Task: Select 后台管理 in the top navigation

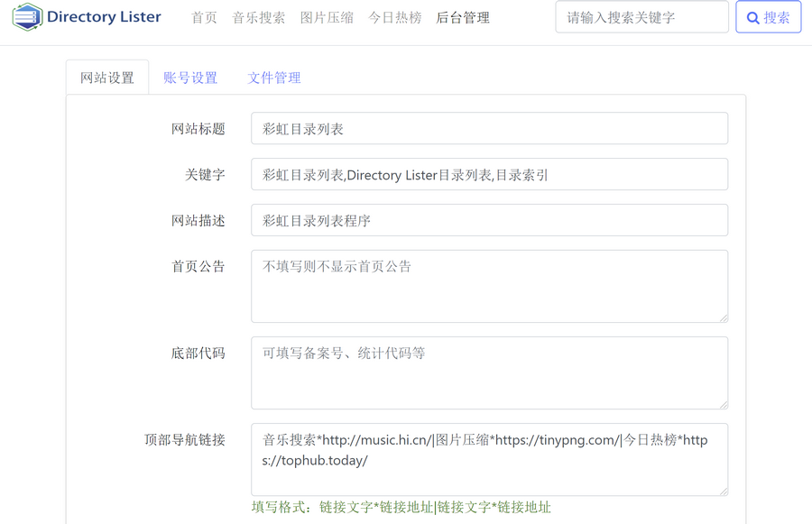Action: point(463,18)
